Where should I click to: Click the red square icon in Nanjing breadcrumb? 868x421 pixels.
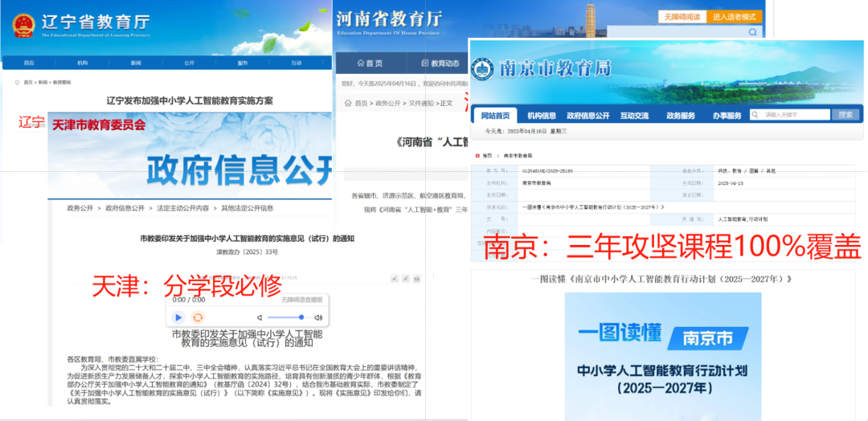(477, 157)
